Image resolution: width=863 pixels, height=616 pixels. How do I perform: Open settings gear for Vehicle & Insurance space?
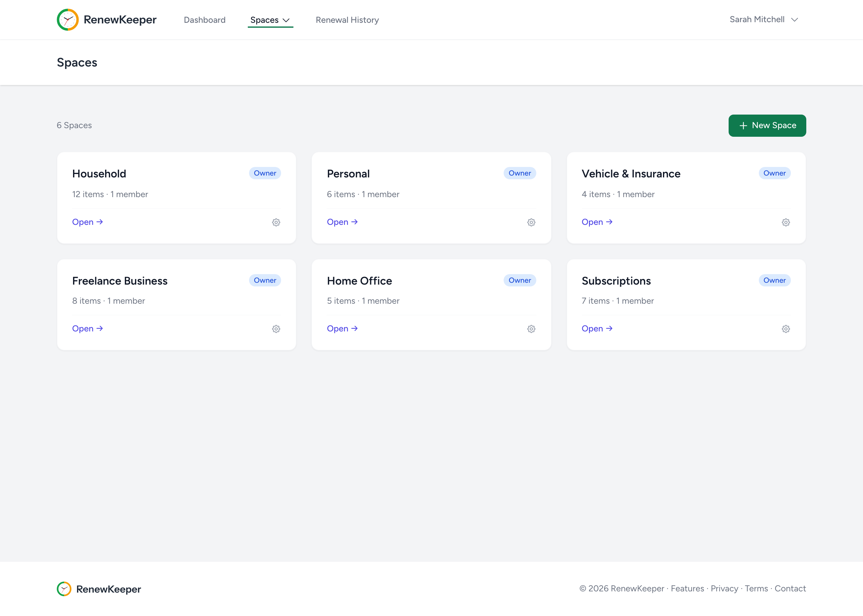(x=786, y=222)
